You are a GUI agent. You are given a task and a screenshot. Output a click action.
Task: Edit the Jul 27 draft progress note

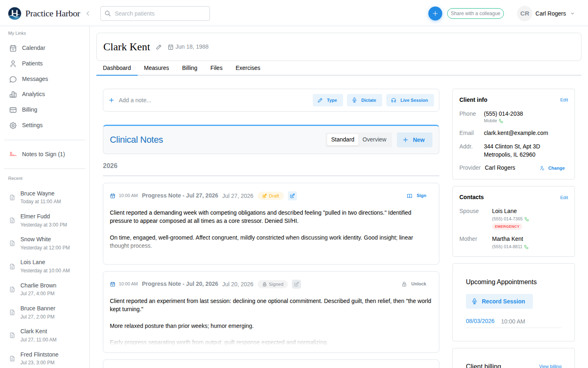292,196
